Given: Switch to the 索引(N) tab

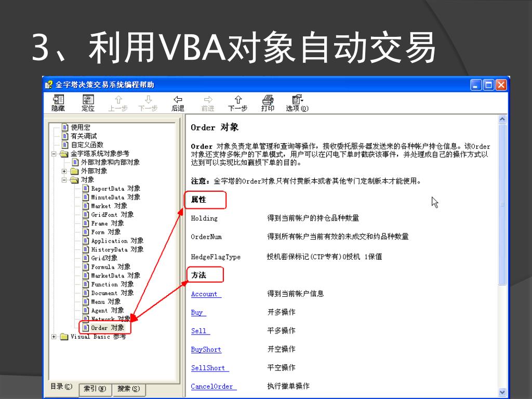Looking at the screenshot, I should coord(95,389).
